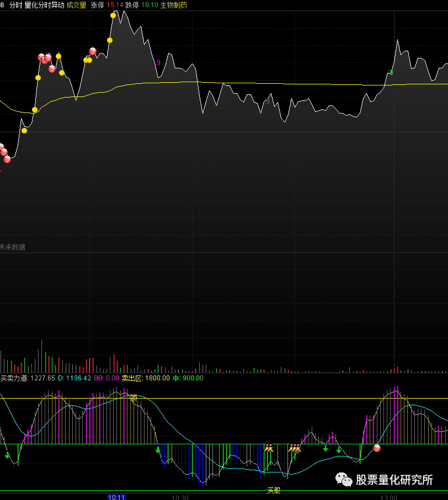Click the magenta 9 marker near the 10:30 dip

click(158, 62)
